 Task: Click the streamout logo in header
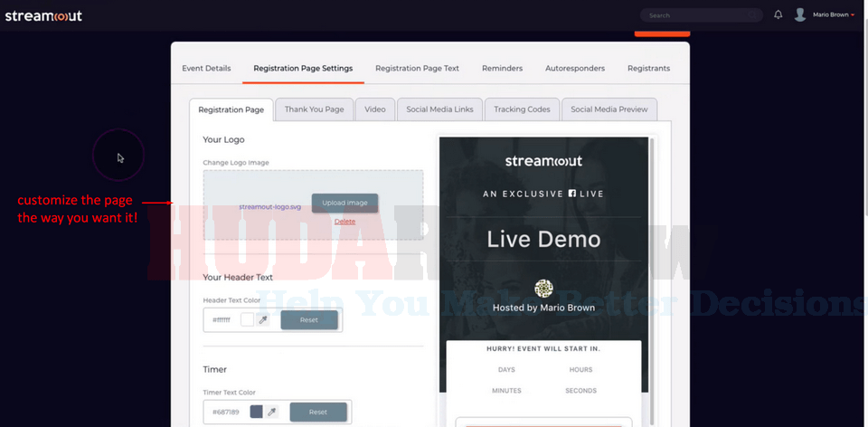(x=43, y=15)
